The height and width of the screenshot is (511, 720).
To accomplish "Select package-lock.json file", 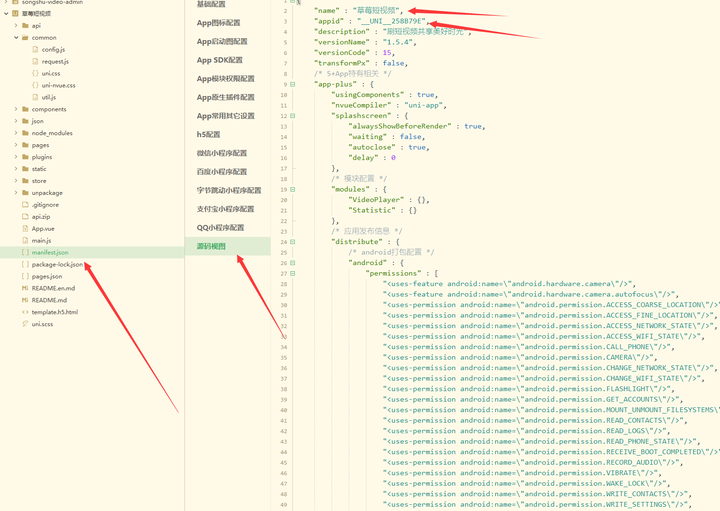I will pyautogui.click(x=57, y=264).
